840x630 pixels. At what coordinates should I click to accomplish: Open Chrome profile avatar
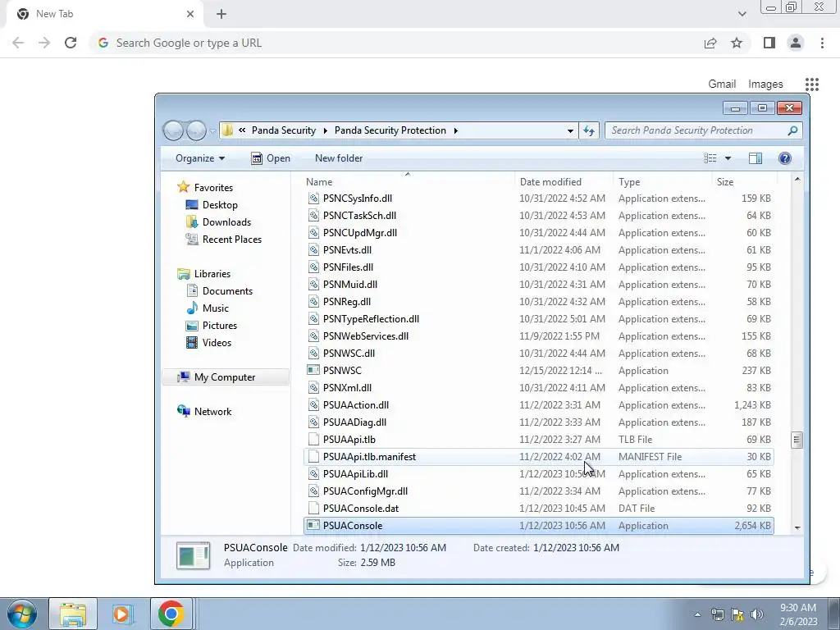(796, 43)
